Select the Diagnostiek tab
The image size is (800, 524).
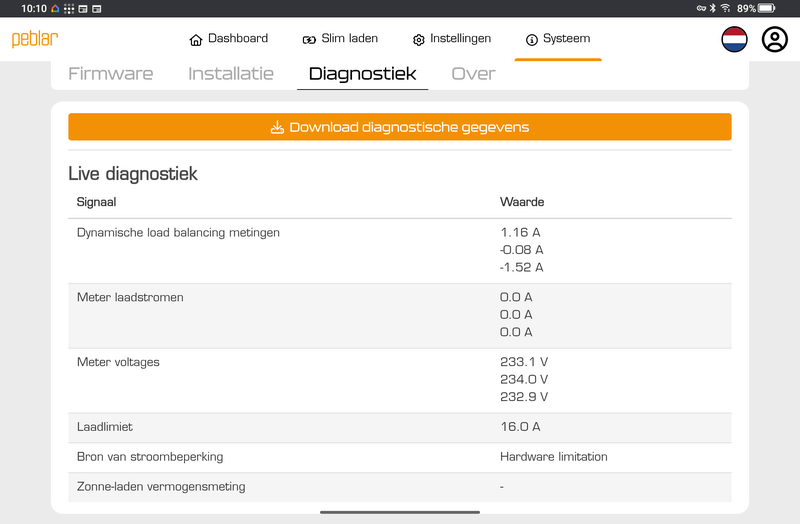click(x=362, y=73)
